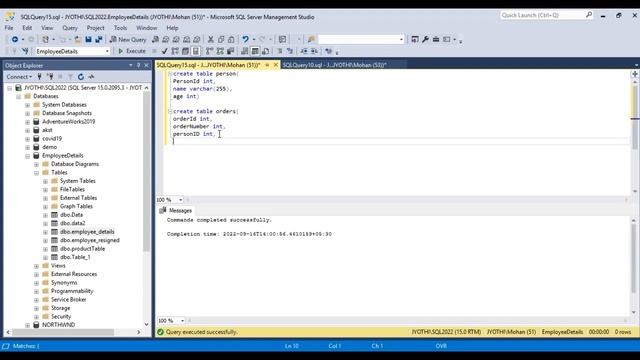Click the Open File folder icon

point(77,39)
